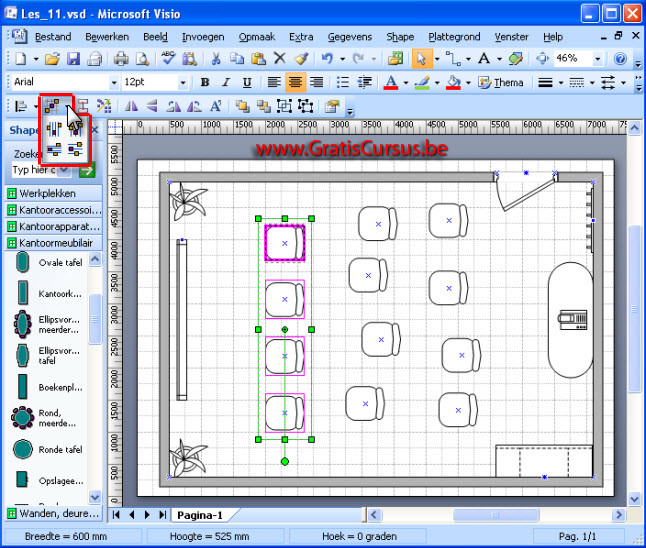Open Help with the question mark icon
The image size is (646, 548).
click(620, 59)
